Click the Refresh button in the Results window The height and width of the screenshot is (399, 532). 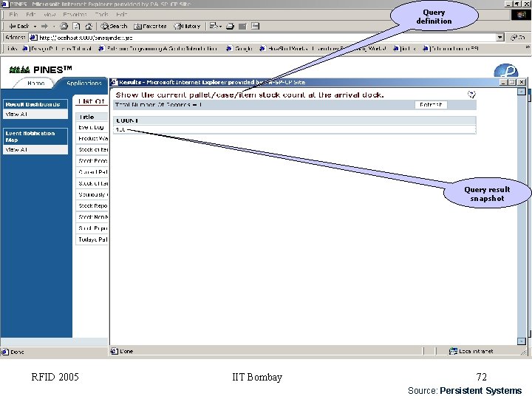pos(431,104)
